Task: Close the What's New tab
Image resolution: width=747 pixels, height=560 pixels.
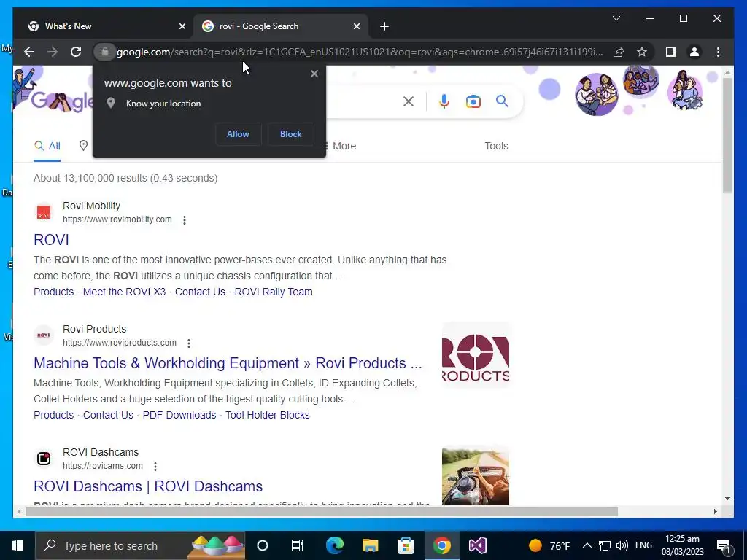Action: coord(182,26)
